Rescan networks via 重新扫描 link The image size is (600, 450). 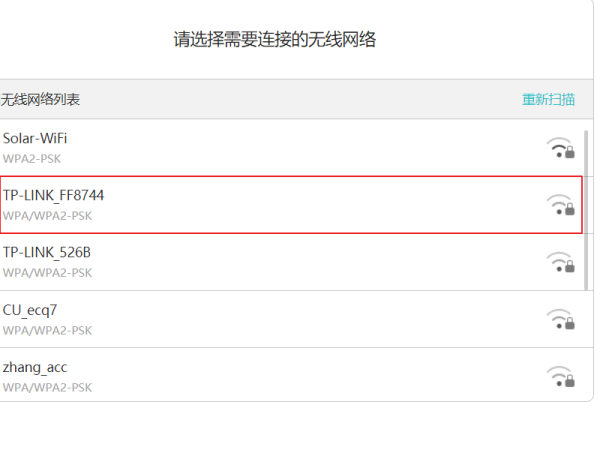548,99
